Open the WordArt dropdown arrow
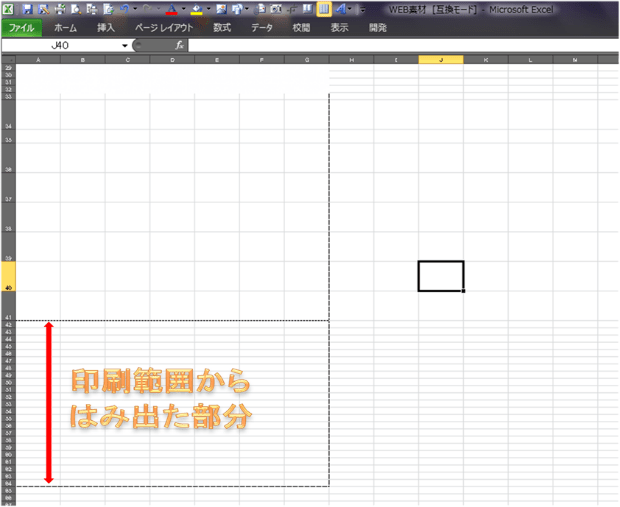This screenshot has height=507, width=620. (x=350, y=9)
